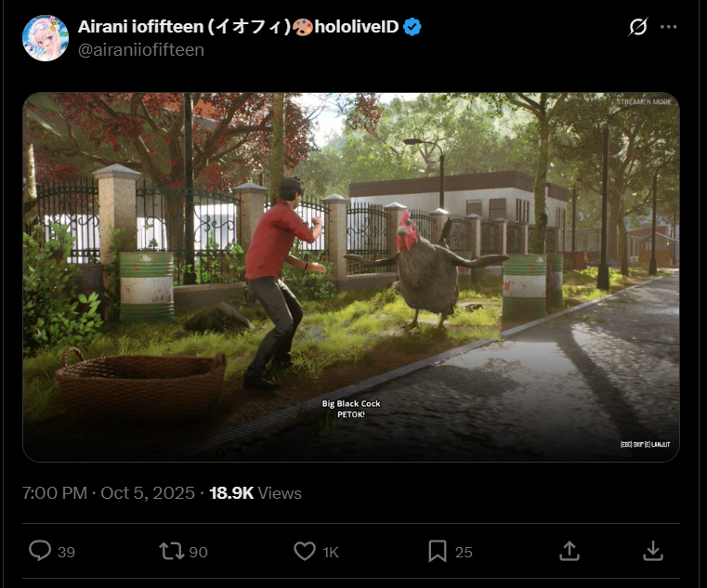Click the 25 bookmarks count
The height and width of the screenshot is (588, 707).
click(x=464, y=552)
